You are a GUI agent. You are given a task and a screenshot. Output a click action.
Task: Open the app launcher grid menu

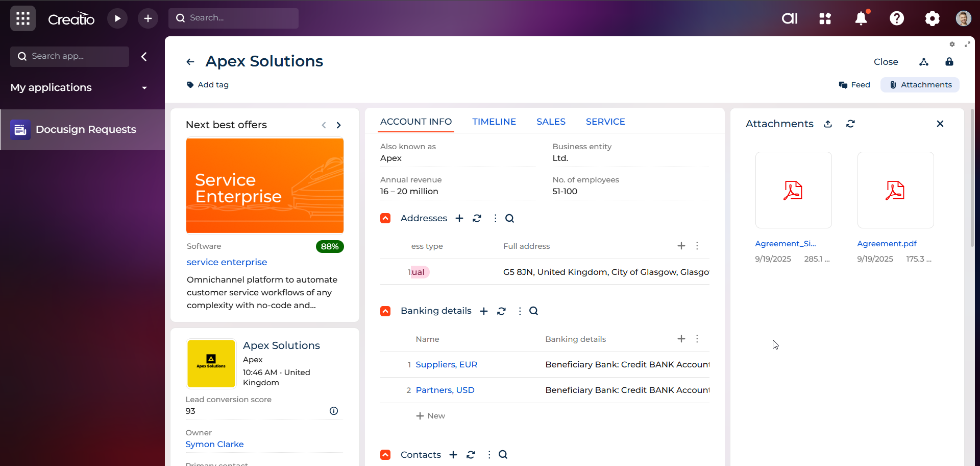(23, 18)
